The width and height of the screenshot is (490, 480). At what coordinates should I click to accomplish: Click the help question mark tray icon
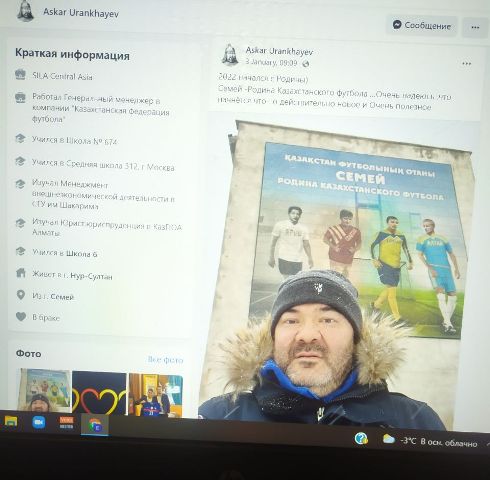point(361,438)
